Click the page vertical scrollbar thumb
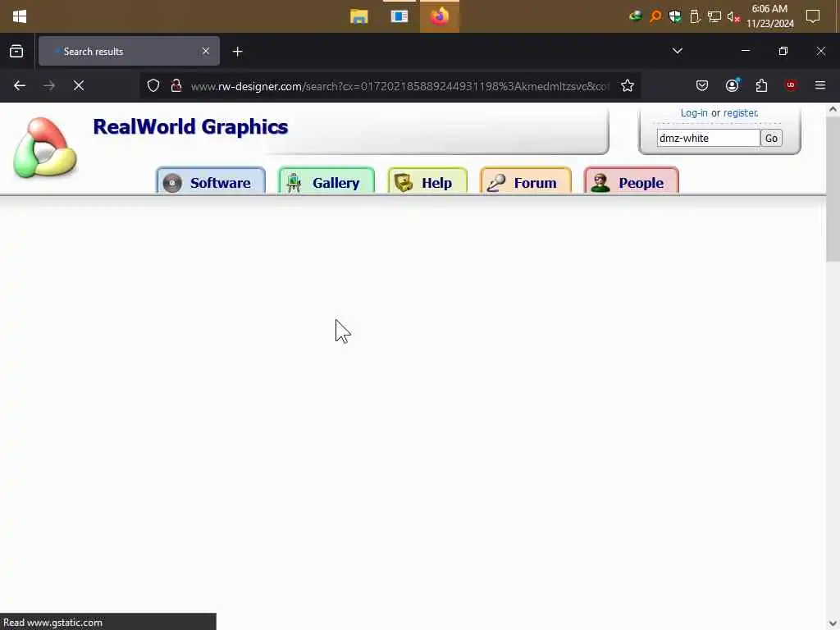The width and height of the screenshot is (840, 630). coord(833,189)
